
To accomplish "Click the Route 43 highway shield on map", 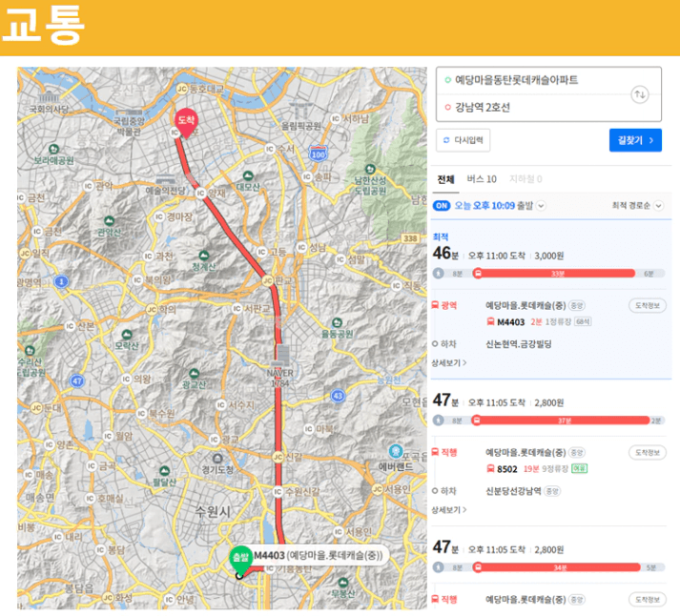I will click(338, 396).
